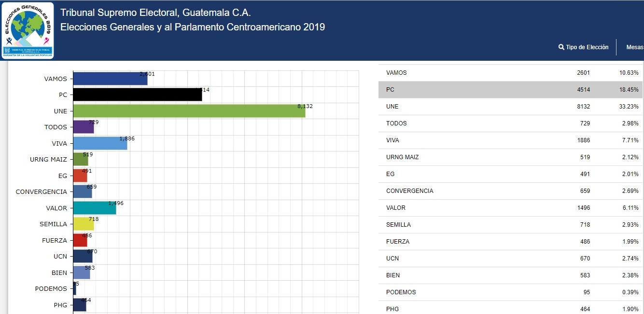Screen dimensions: 644x314
Task: Click the CONVERGENCIA table row
Action: (510, 191)
